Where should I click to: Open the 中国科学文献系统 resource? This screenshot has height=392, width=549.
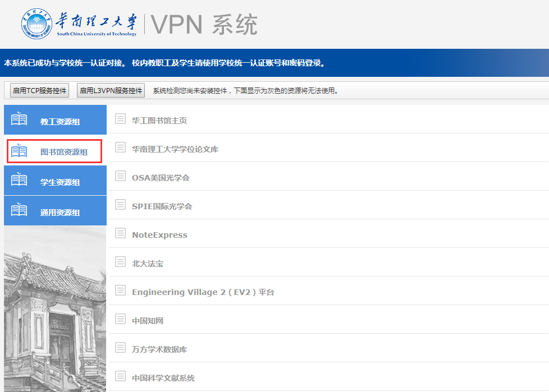coord(163,378)
